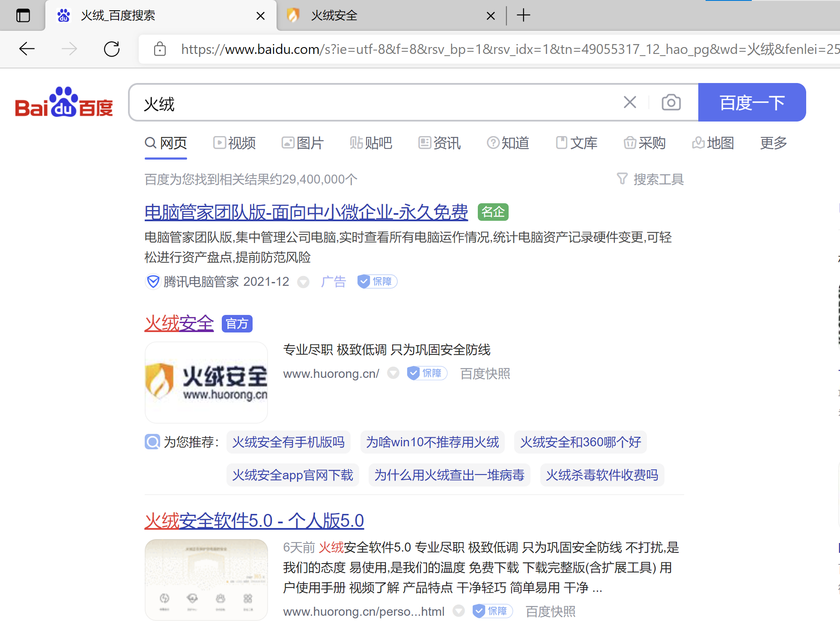
Task: Close the 火绒_百度搜索 tab
Action: coord(260,16)
